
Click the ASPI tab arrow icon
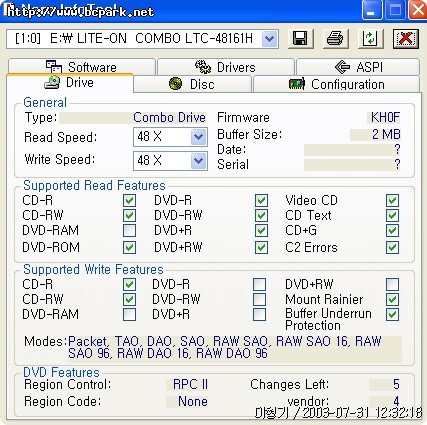click(x=342, y=67)
